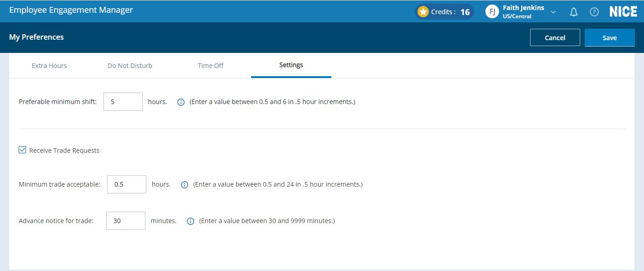The width and height of the screenshot is (644, 271).
Task: Click the gold star credits icon
Action: pos(423,12)
